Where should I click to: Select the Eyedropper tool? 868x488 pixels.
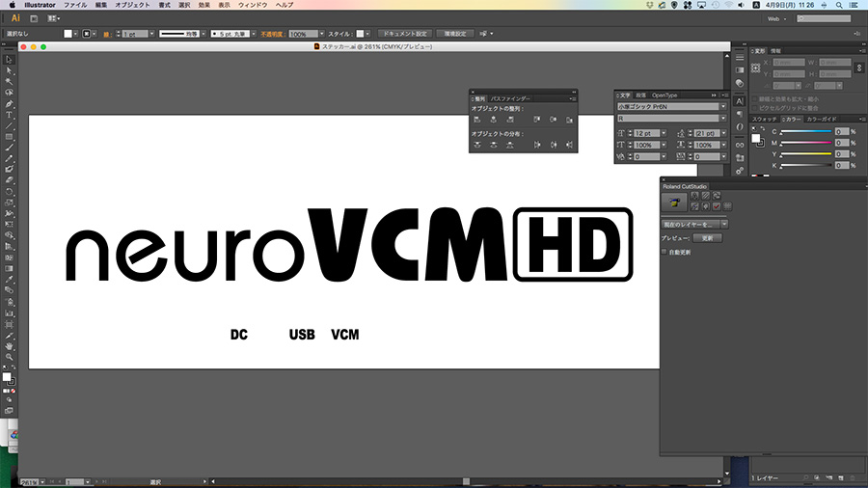tap(9, 280)
